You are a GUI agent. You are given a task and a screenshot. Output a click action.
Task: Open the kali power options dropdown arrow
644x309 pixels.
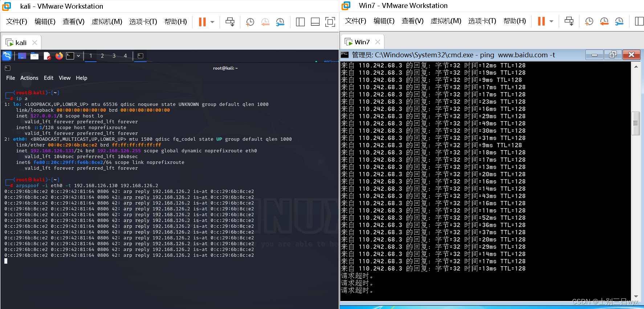212,22
